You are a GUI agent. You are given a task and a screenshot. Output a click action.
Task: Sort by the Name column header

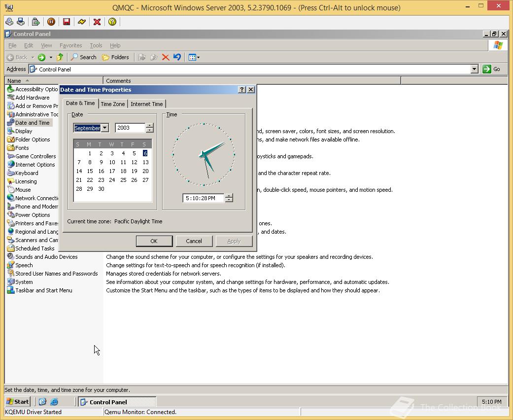[x=54, y=80]
